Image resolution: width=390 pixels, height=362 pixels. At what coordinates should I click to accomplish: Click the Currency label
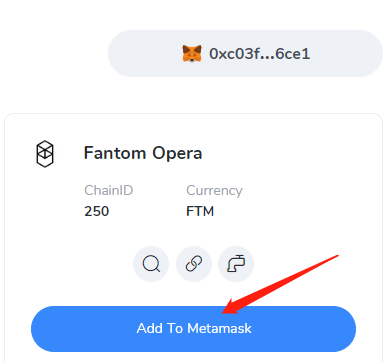pyautogui.click(x=214, y=190)
